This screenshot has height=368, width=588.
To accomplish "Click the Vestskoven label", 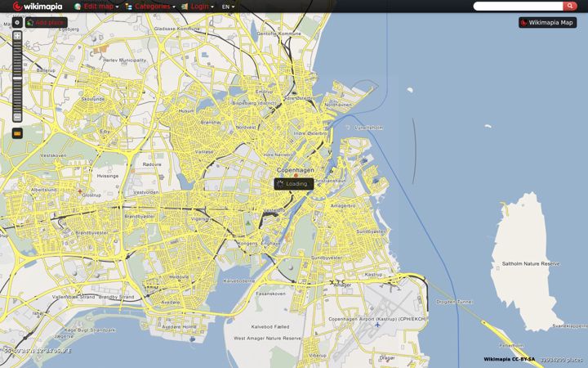I will [53, 155].
